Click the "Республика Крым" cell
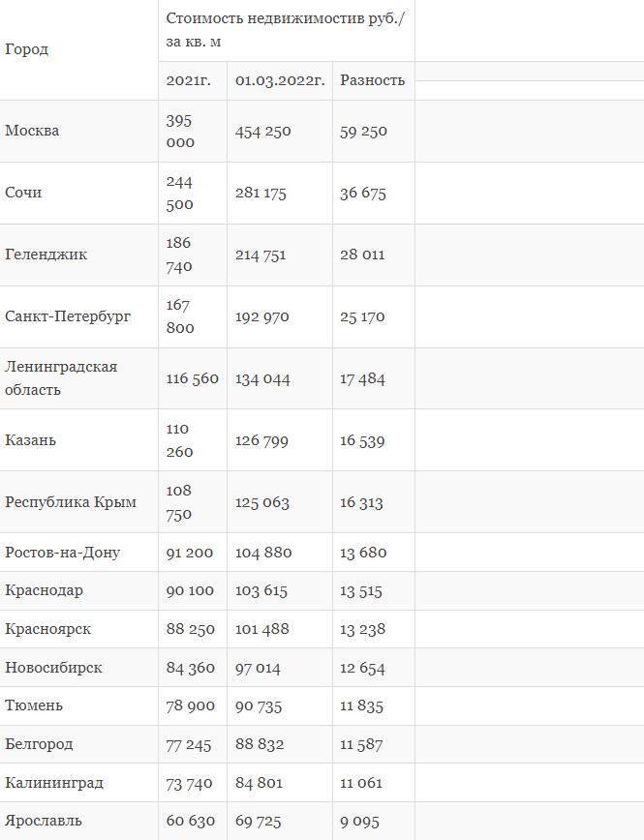Screen dimensions: 644x840 pyautogui.click(x=71, y=502)
